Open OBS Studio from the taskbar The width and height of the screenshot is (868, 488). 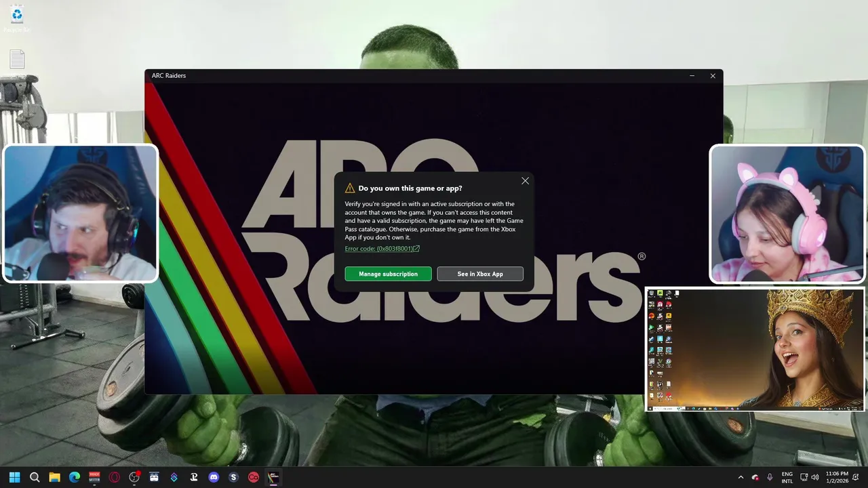[134, 477]
